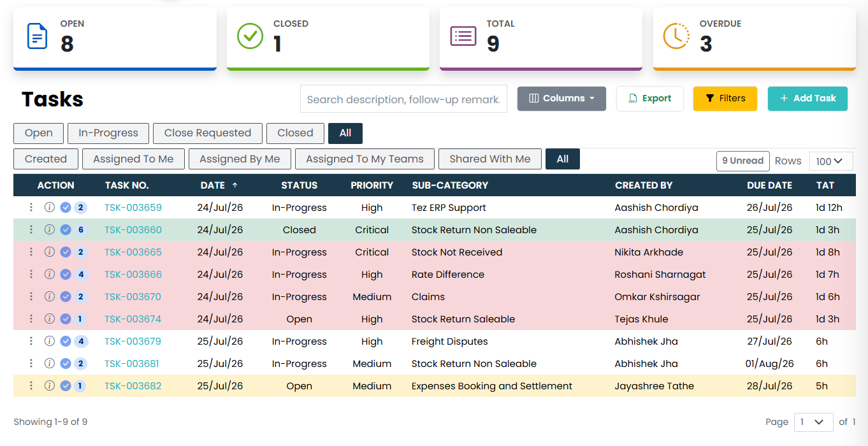Click the Status column header
Screen dimensions: 868x446
tap(300, 185)
